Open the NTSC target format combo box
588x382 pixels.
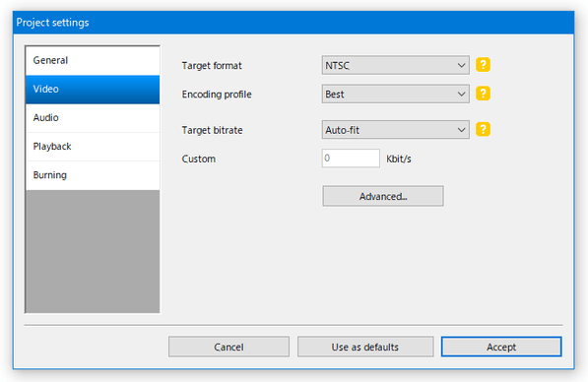[395, 65]
